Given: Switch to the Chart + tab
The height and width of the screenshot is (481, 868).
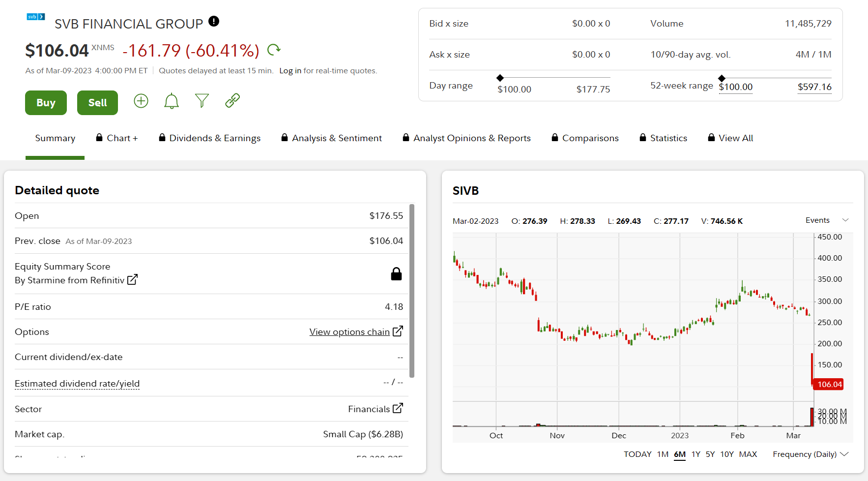Looking at the screenshot, I should click(117, 138).
